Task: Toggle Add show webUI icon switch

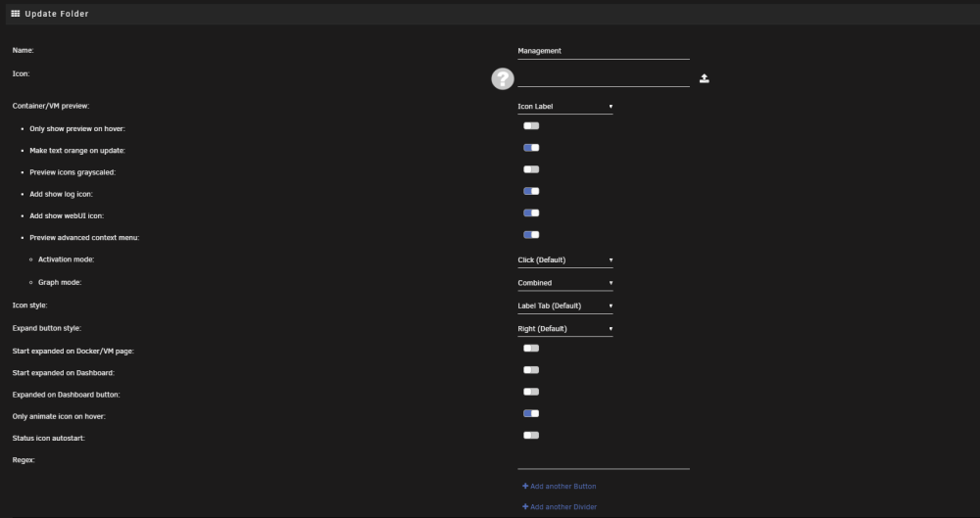Action: (x=531, y=213)
